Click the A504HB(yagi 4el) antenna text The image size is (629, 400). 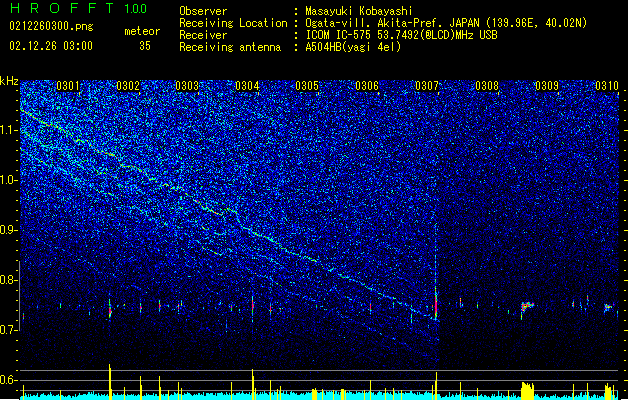[x=353, y=47]
